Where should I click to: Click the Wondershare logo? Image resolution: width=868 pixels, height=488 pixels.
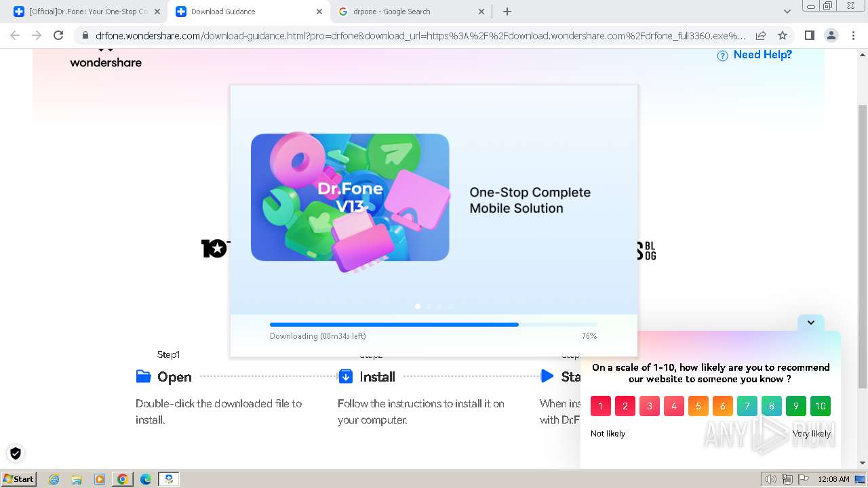click(106, 58)
